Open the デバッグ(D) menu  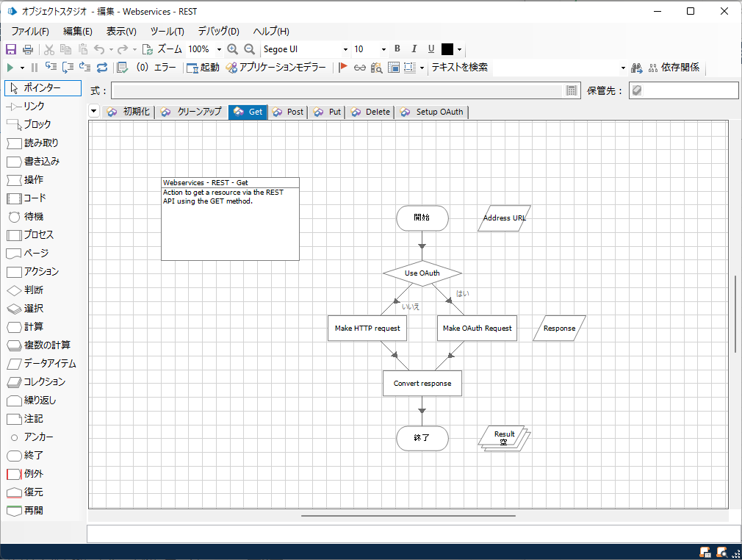218,32
